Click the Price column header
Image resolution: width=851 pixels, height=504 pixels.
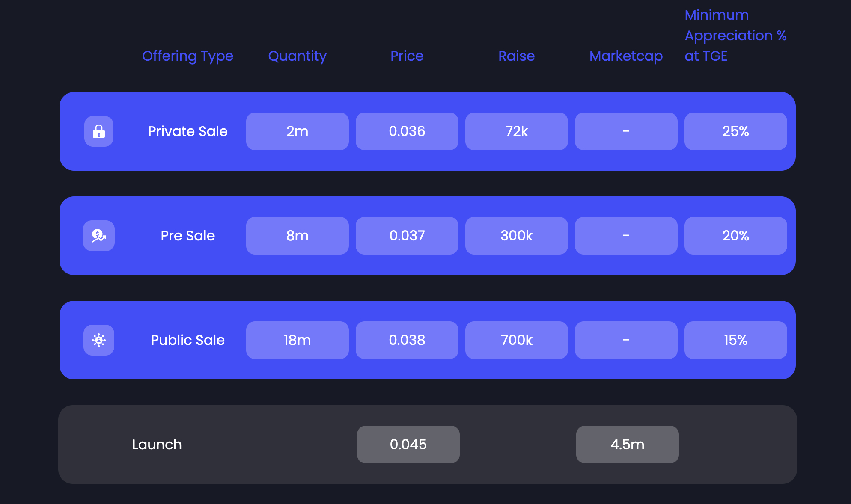[407, 56]
